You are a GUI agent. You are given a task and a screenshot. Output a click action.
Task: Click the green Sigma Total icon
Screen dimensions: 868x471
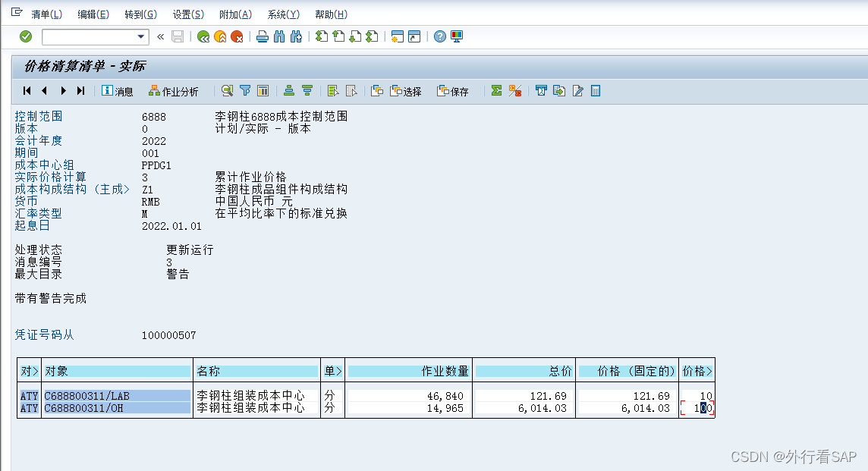pos(496,91)
